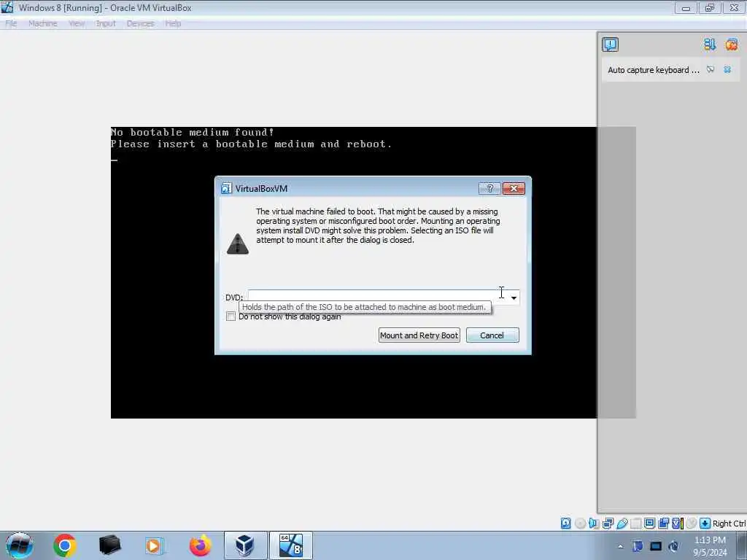Show hidden system tray icons
This screenshot has height=560, width=747.
click(x=620, y=547)
